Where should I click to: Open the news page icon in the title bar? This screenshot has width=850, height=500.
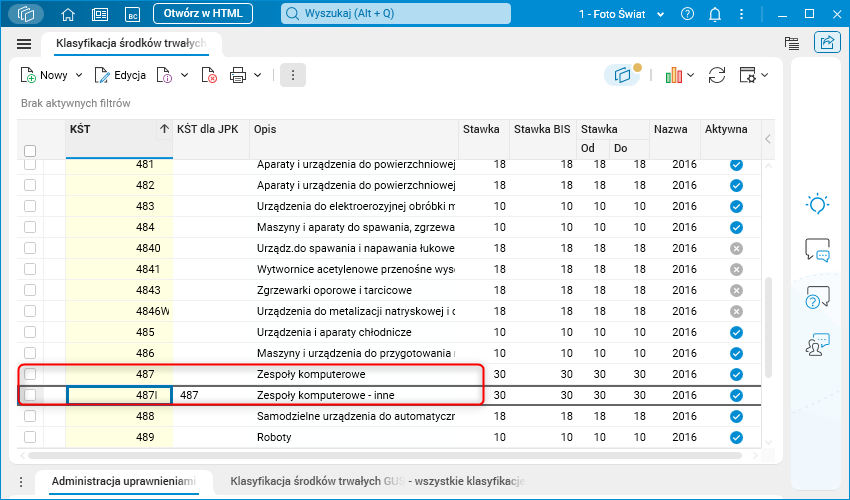100,14
